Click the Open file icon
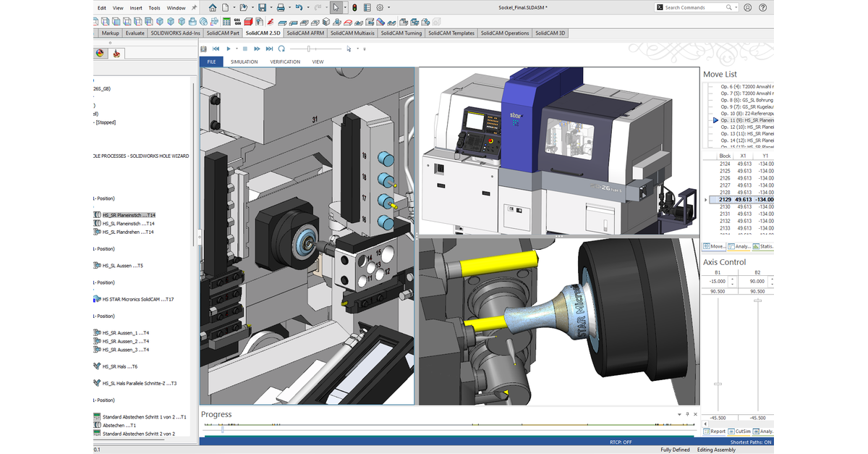Screen dimensions: 868x454 244,7
